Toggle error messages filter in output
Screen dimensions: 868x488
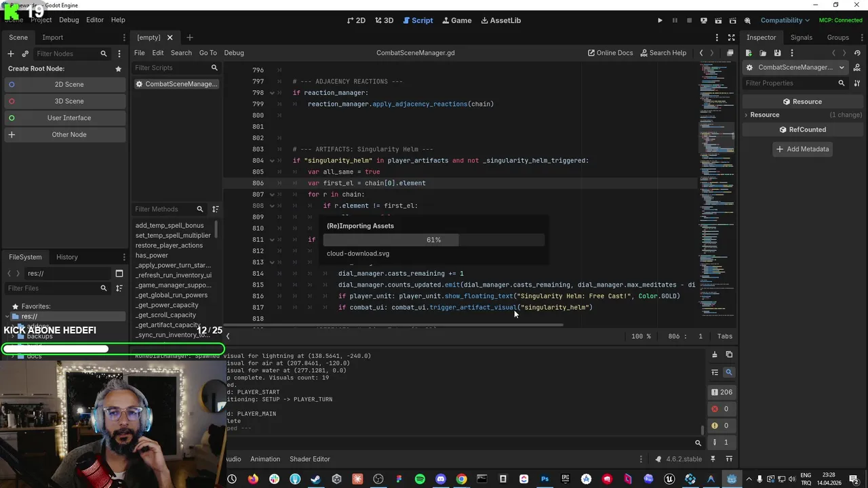[722, 409]
